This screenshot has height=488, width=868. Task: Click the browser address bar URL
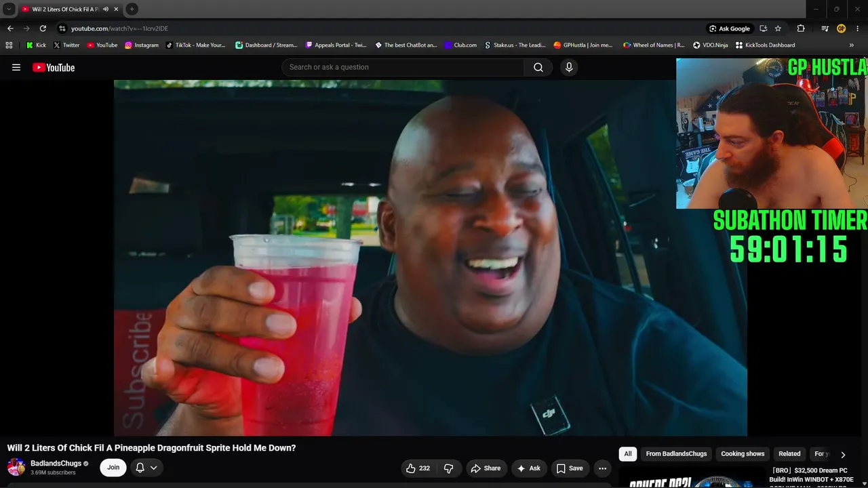tap(119, 28)
